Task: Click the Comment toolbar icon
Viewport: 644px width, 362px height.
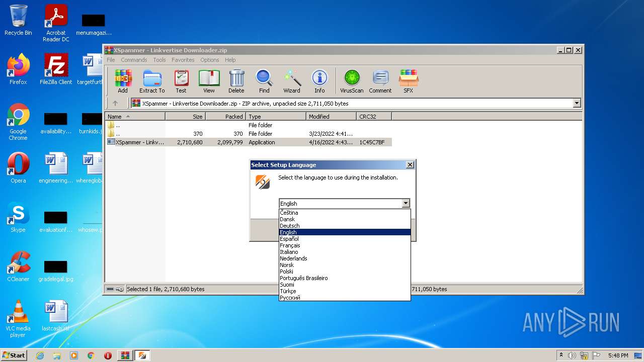Action: tap(380, 81)
